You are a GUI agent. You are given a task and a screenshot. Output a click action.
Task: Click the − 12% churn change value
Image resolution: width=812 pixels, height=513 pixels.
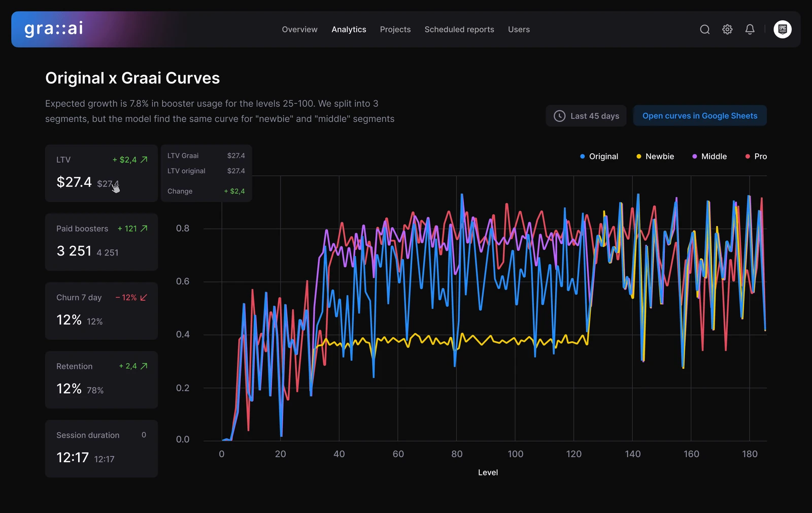click(x=126, y=298)
